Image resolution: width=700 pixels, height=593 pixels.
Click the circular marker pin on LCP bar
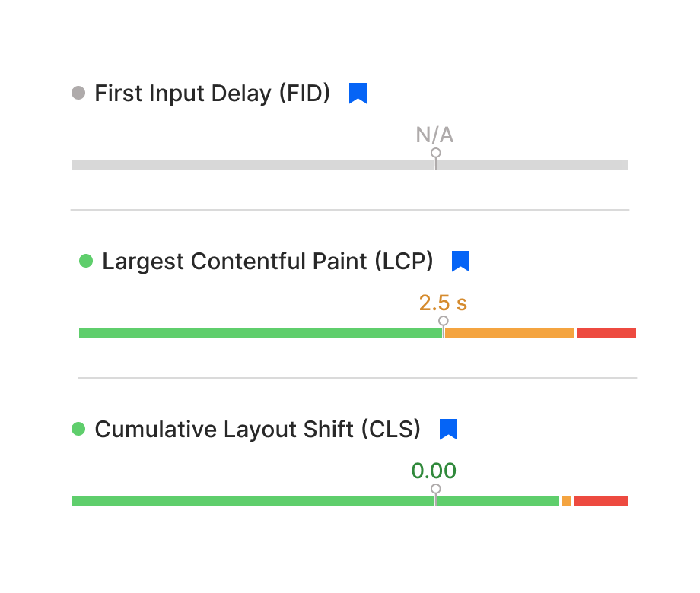tap(444, 321)
